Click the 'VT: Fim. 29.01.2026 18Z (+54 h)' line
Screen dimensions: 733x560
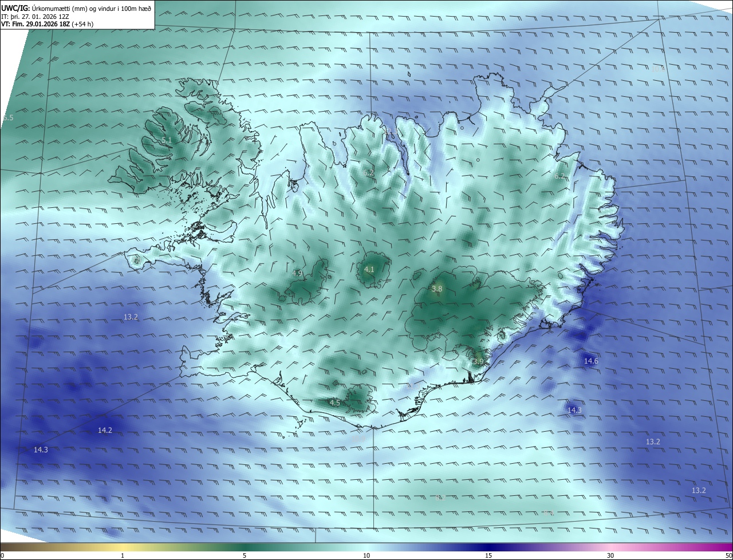point(47,24)
